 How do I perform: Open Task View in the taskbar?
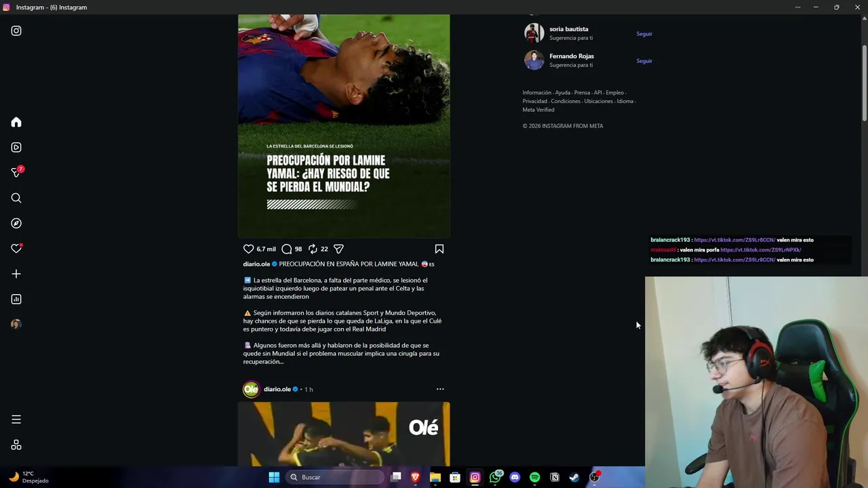click(396, 477)
